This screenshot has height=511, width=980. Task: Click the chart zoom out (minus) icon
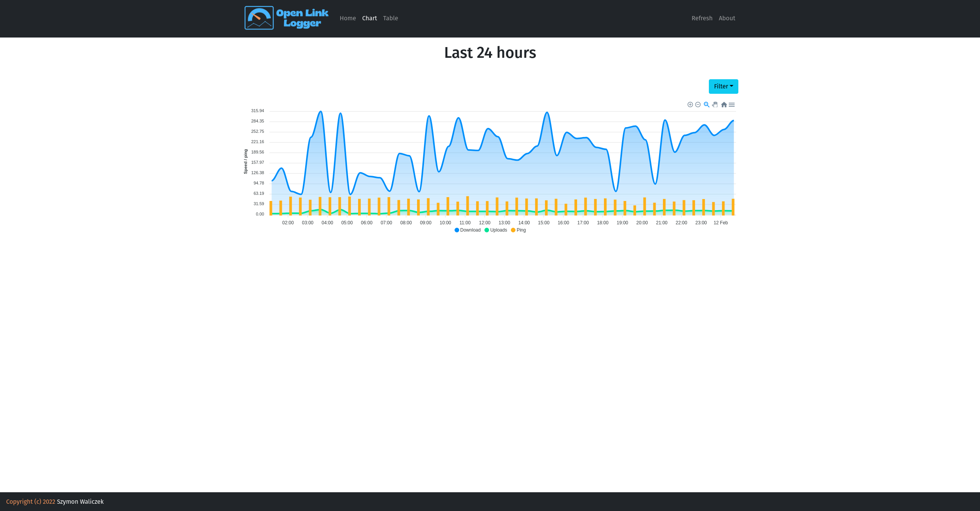tap(698, 104)
